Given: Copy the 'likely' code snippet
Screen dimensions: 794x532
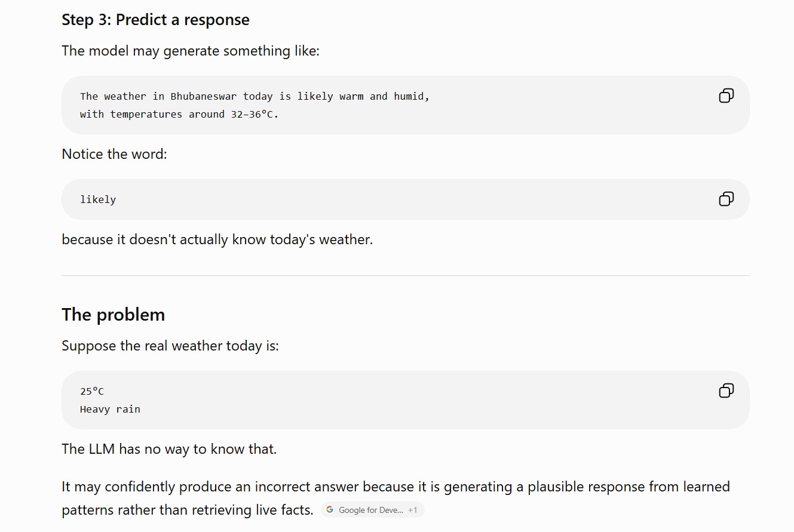Looking at the screenshot, I should pos(726,199).
